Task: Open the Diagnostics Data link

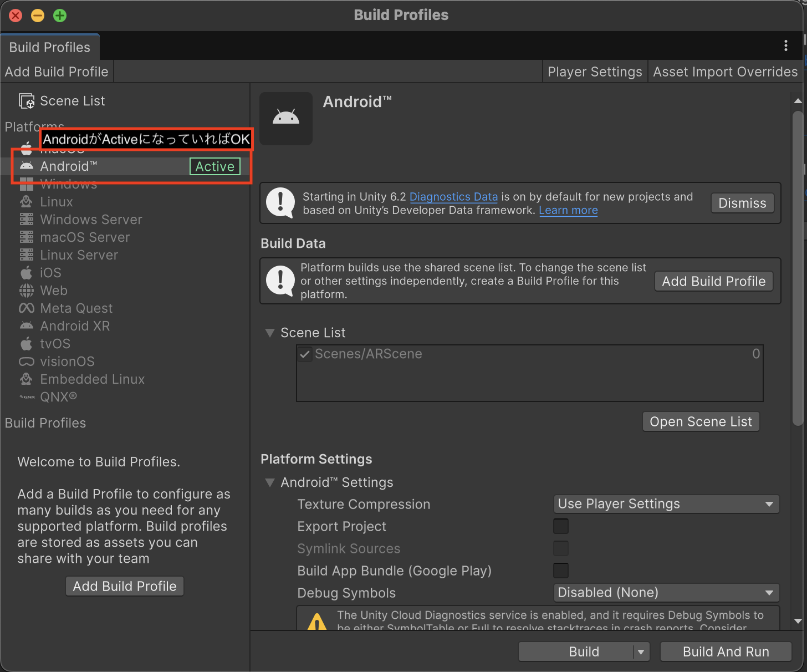Action: (x=453, y=197)
